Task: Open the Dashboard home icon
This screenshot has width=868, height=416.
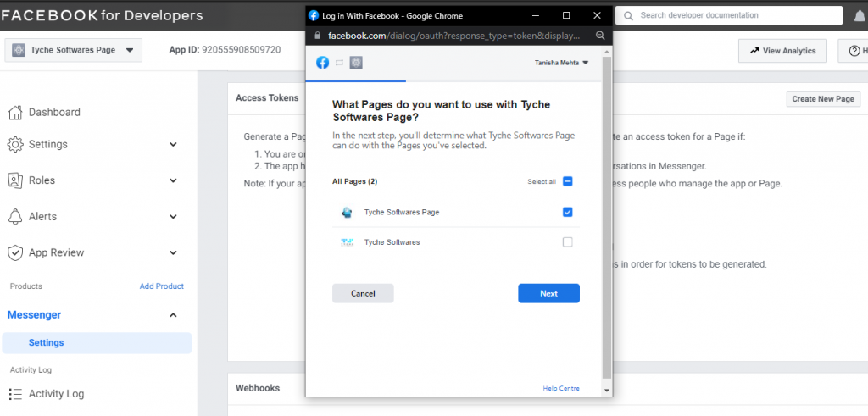Action: (15, 113)
